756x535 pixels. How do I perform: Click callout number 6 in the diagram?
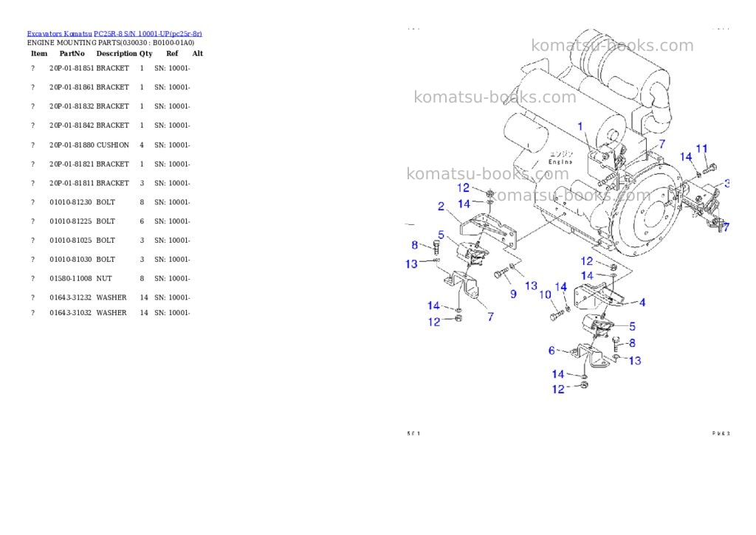(551, 351)
